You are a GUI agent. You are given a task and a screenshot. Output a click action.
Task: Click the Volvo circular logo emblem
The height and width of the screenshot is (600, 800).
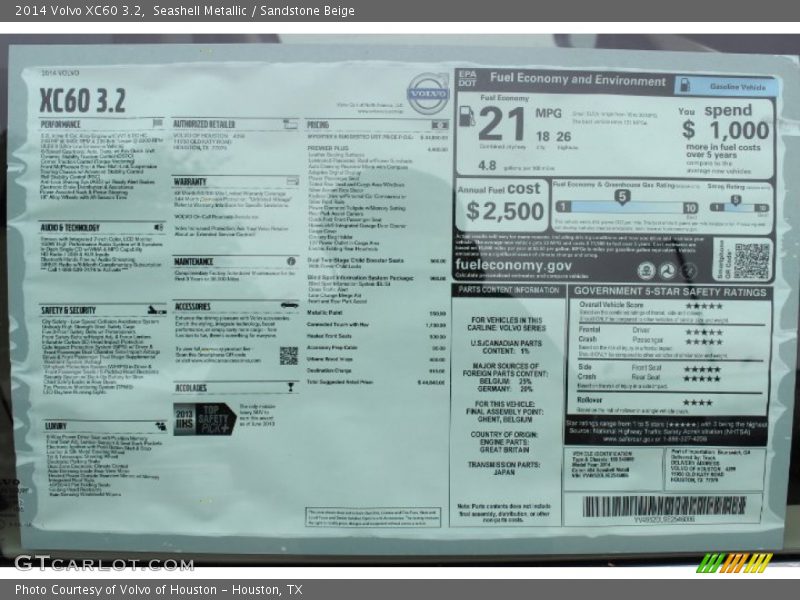pyautogui.click(x=428, y=94)
